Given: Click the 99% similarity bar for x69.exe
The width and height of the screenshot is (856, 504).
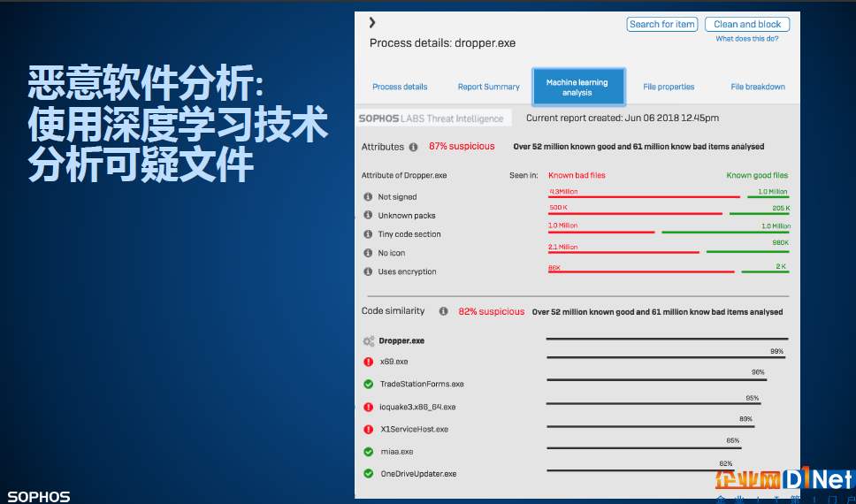Looking at the screenshot, I should click(666, 357).
